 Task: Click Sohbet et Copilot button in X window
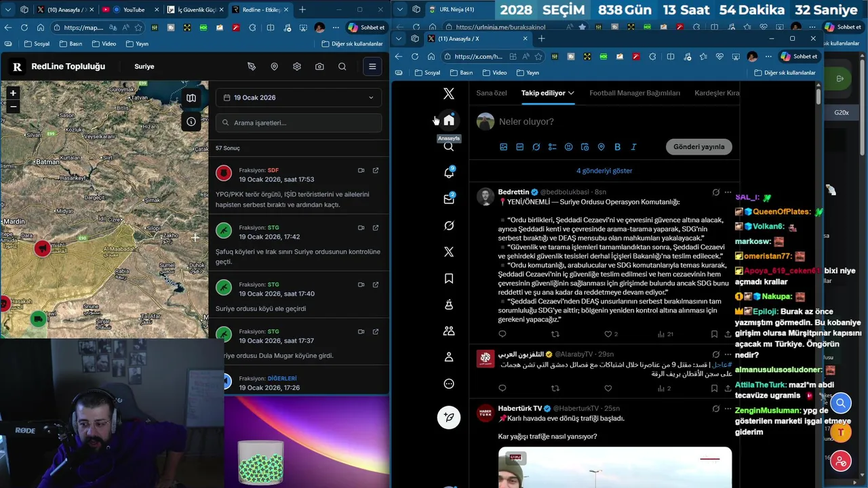pyautogui.click(x=800, y=56)
